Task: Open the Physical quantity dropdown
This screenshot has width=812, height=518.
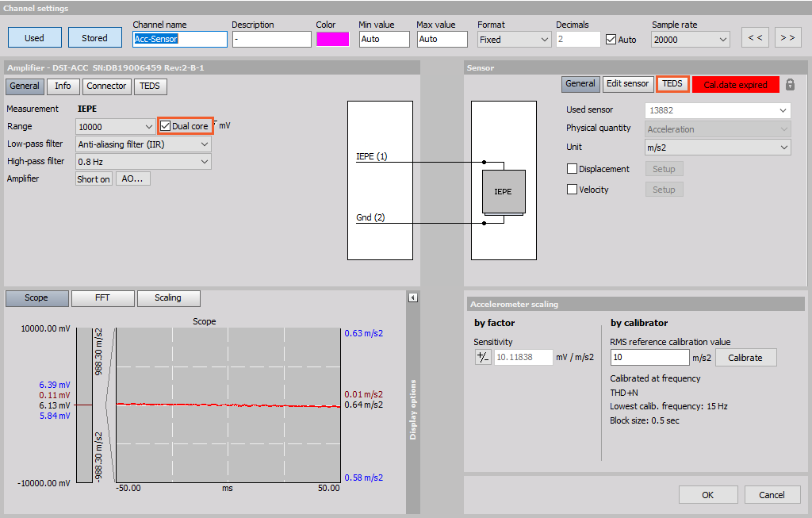Action: (718, 129)
